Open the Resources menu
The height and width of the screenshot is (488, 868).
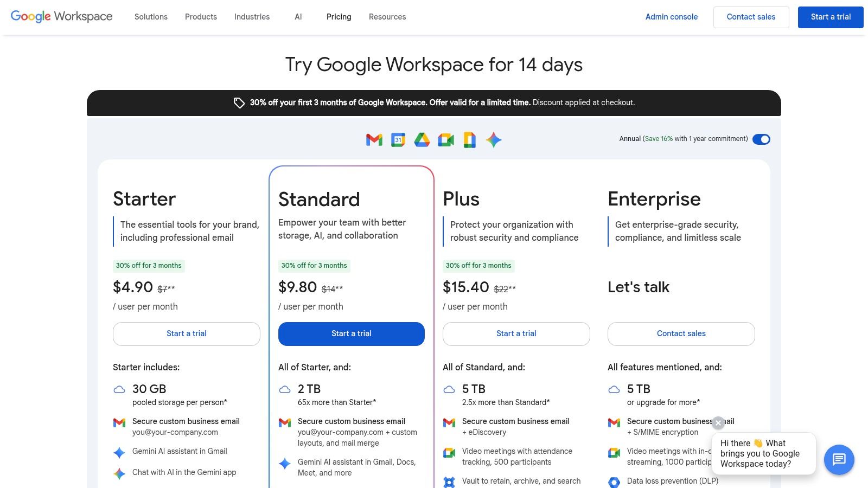coord(387,17)
